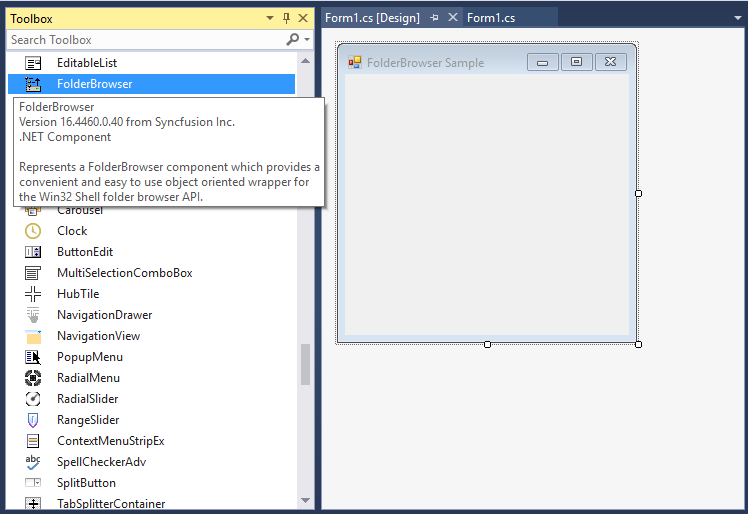Image resolution: width=748 pixels, height=514 pixels.
Task: Click the EditableList toolbox icon
Action: tap(33, 63)
